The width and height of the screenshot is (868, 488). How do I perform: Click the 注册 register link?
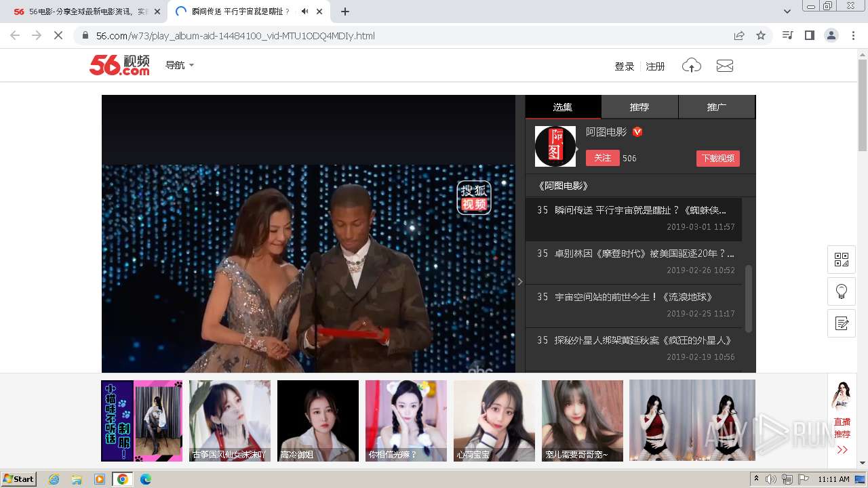[x=655, y=66]
